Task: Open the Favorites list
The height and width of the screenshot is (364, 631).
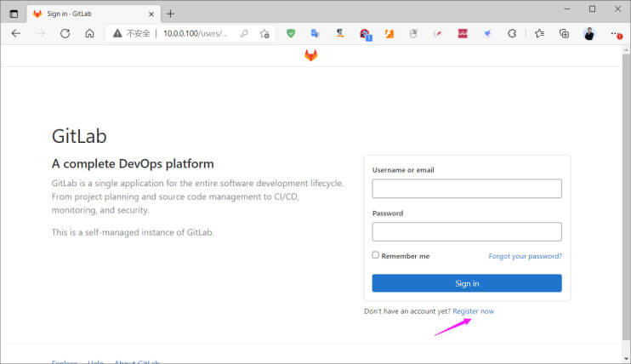Action: tap(539, 34)
